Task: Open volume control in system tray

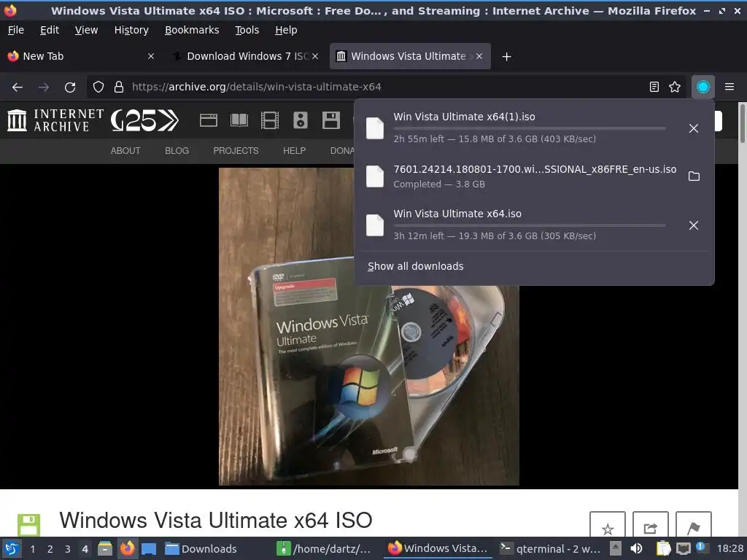Action: click(636, 549)
